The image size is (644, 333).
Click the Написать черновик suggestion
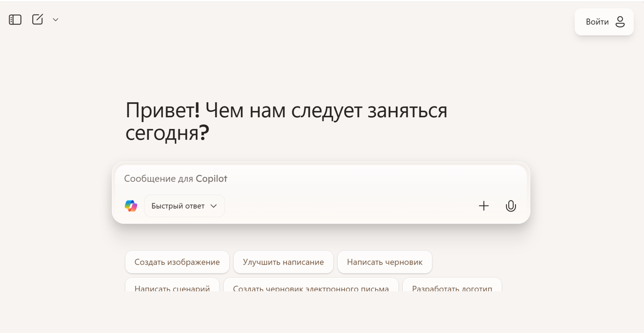pos(385,262)
